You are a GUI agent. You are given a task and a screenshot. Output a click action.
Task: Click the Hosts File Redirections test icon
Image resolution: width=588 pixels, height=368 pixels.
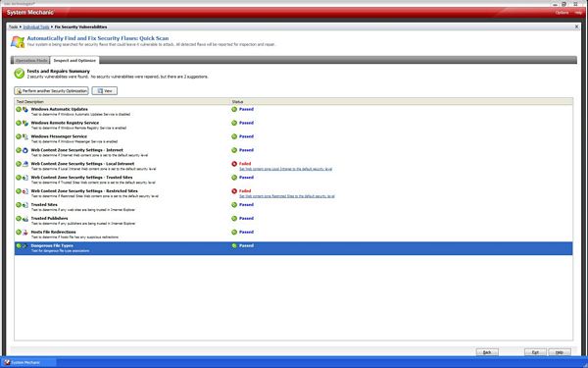(25, 233)
